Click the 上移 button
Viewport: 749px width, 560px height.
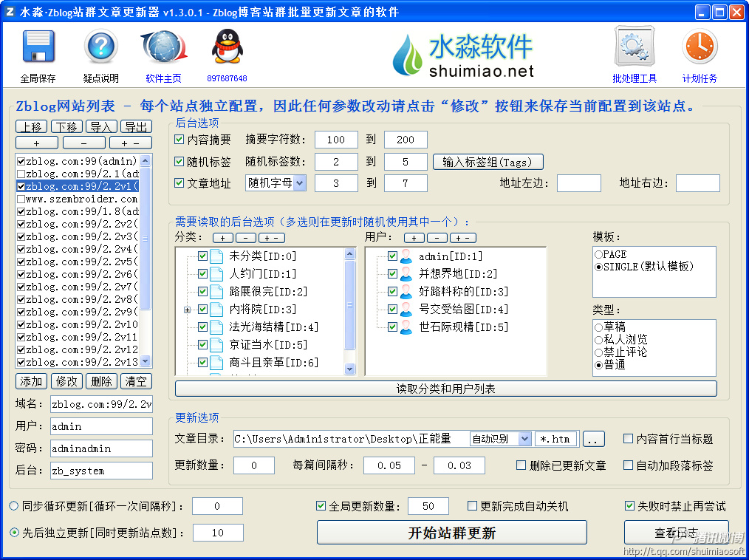[x=32, y=126]
